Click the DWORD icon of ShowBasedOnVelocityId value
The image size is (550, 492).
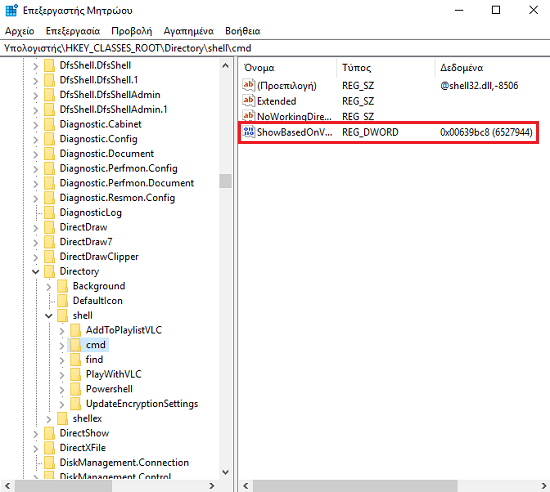pos(249,132)
